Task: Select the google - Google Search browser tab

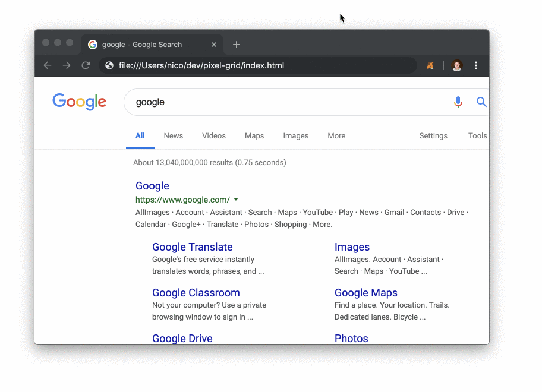Action: tap(152, 45)
